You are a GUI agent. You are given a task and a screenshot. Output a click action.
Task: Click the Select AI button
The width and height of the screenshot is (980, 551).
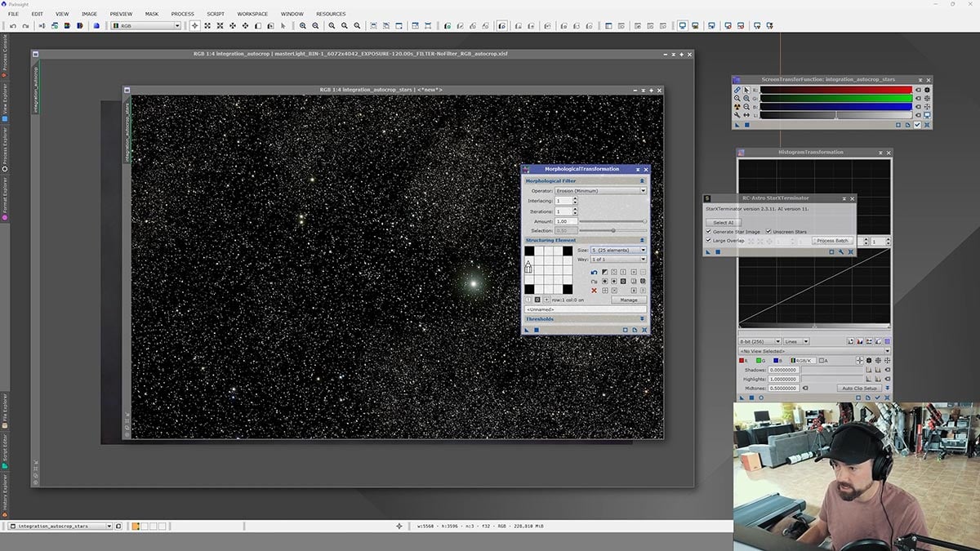pos(723,222)
